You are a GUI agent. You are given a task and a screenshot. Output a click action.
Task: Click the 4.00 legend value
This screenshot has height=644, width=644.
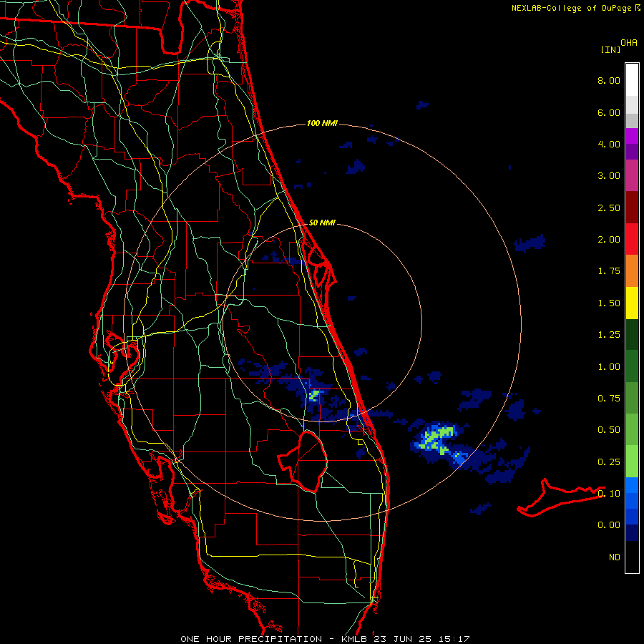tap(609, 144)
